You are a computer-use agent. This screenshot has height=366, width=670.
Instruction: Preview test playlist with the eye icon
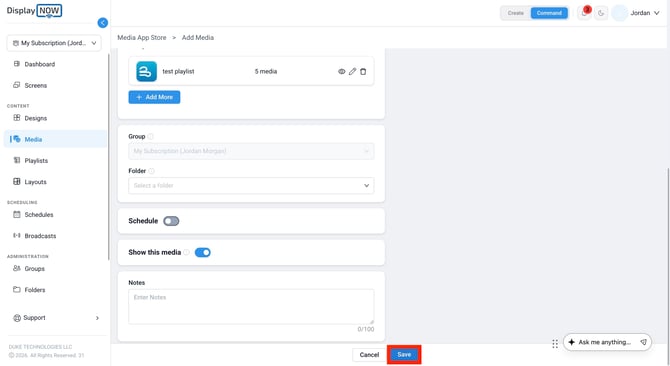pyautogui.click(x=341, y=71)
